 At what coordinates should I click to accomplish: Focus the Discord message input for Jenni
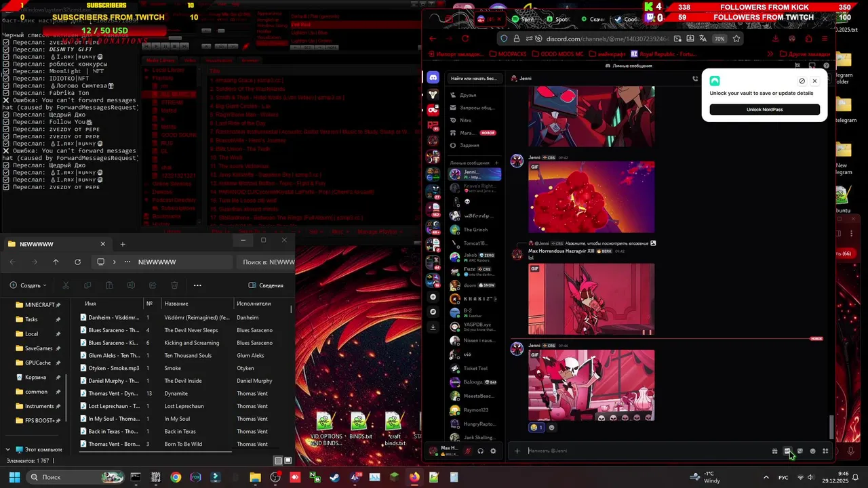[x=648, y=451]
